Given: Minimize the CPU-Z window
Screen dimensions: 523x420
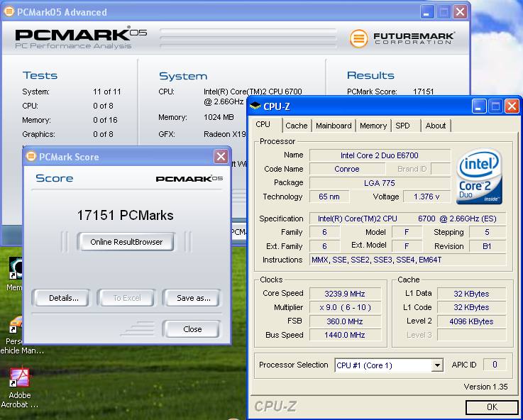Looking at the screenshot, I should tap(479, 106).
